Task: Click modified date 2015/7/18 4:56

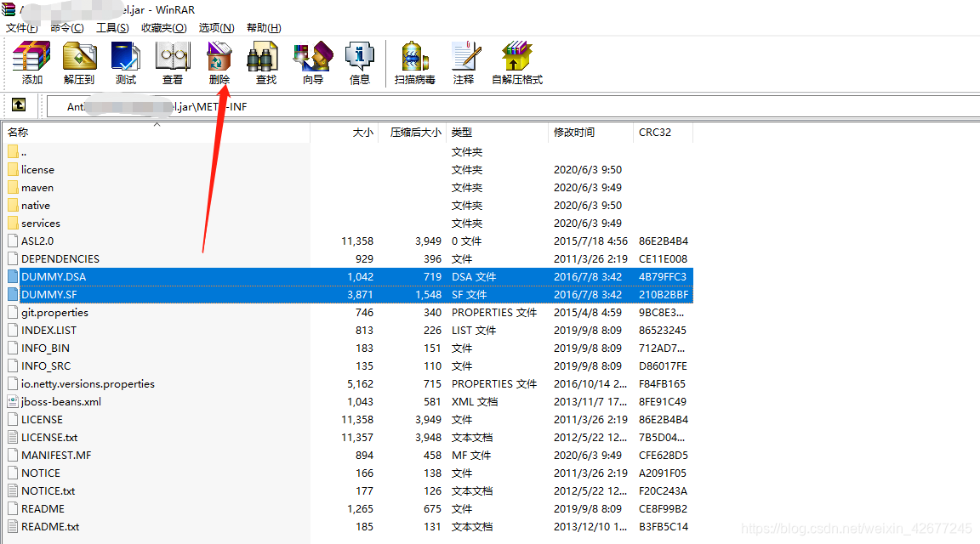Action: tap(590, 241)
